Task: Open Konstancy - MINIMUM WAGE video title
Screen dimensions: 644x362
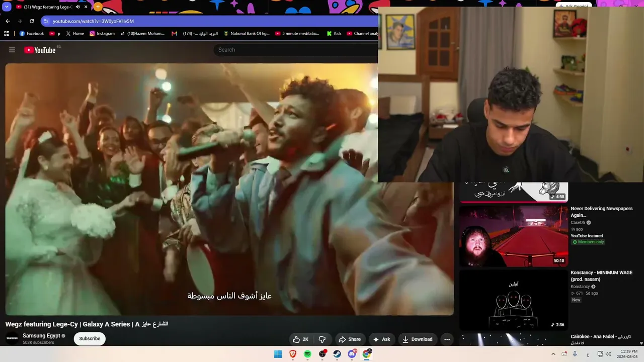Action: click(x=601, y=276)
